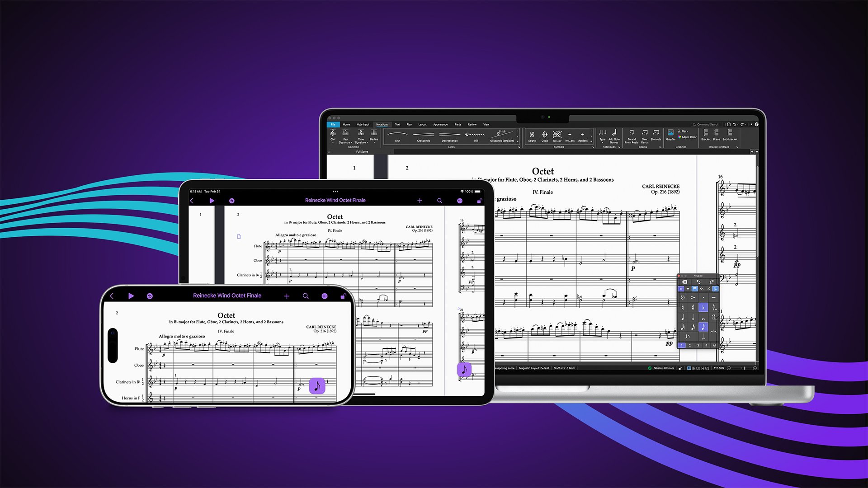Click the sharp accidental on the Keypad
The height and width of the screenshot is (488, 868).
[x=693, y=307]
